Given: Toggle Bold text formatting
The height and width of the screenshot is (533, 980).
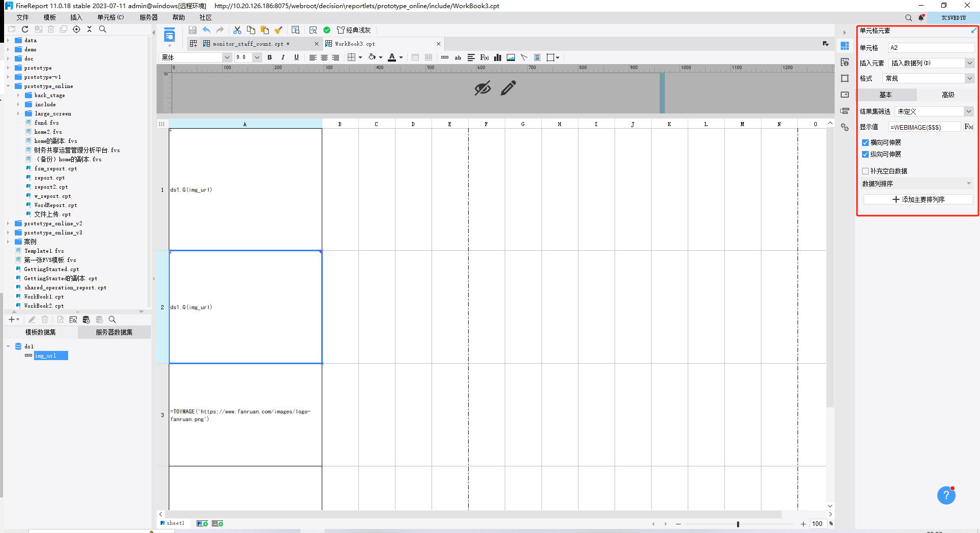Looking at the screenshot, I should point(270,57).
